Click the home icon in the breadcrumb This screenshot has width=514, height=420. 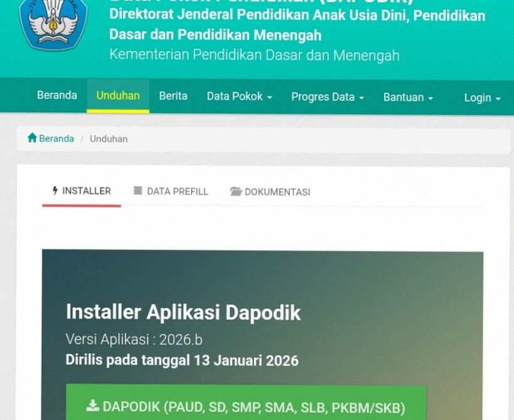coord(32,138)
